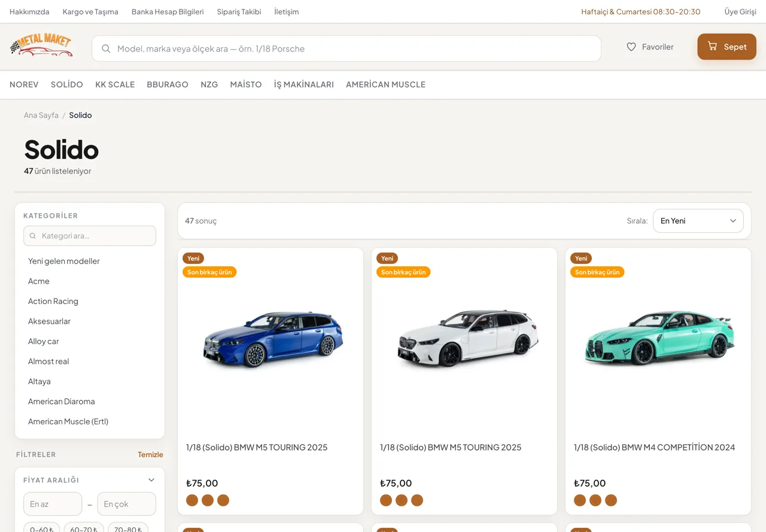This screenshot has width=766, height=532.
Task: Click the title under the white BMW M5 Touring
Action: 451,447
